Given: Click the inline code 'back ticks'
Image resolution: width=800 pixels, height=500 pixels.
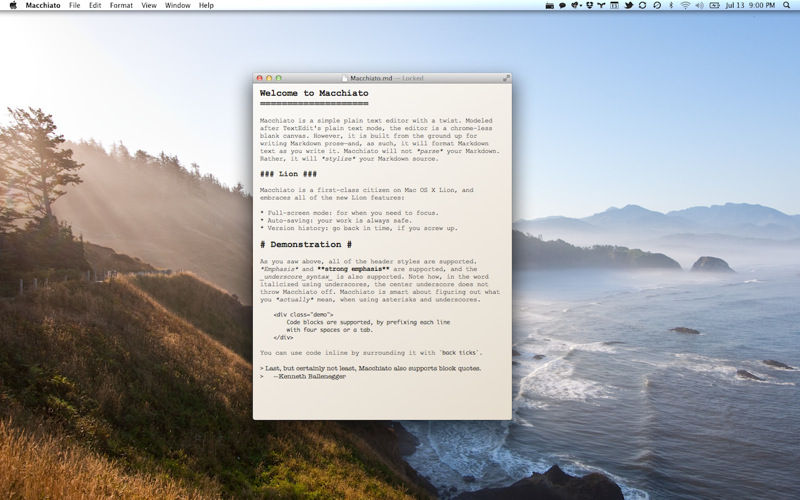Looking at the screenshot, I should (x=459, y=353).
